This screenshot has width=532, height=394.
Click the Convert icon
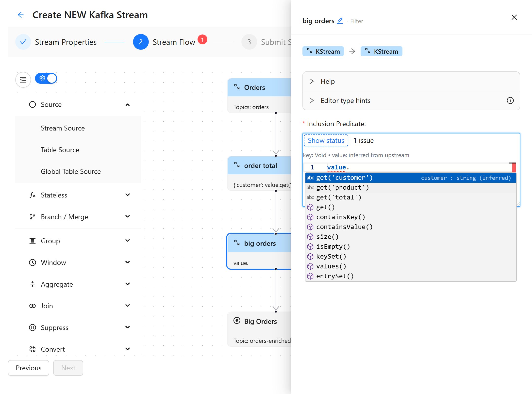(x=33, y=349)
